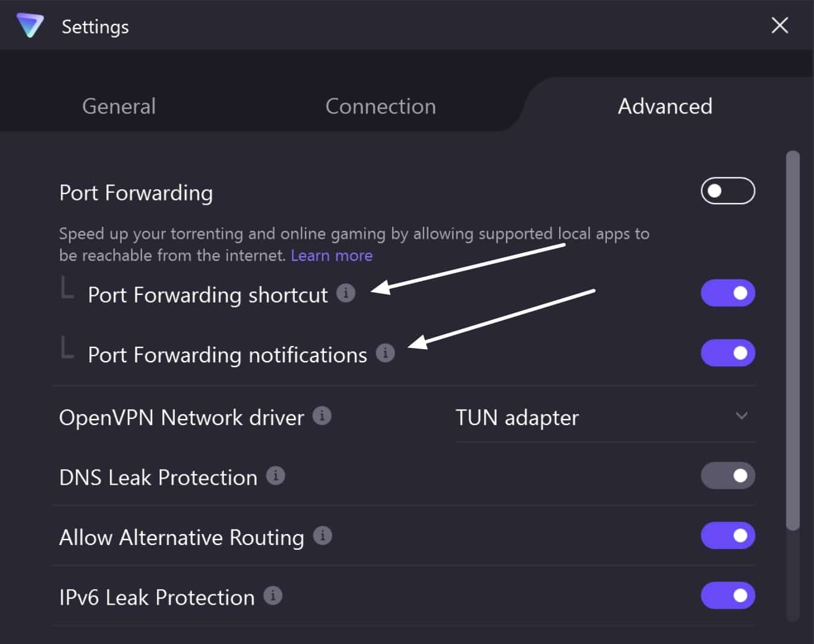
Task: Turn off IPv6 Leak Protection switch
Action: pos(728,596)
